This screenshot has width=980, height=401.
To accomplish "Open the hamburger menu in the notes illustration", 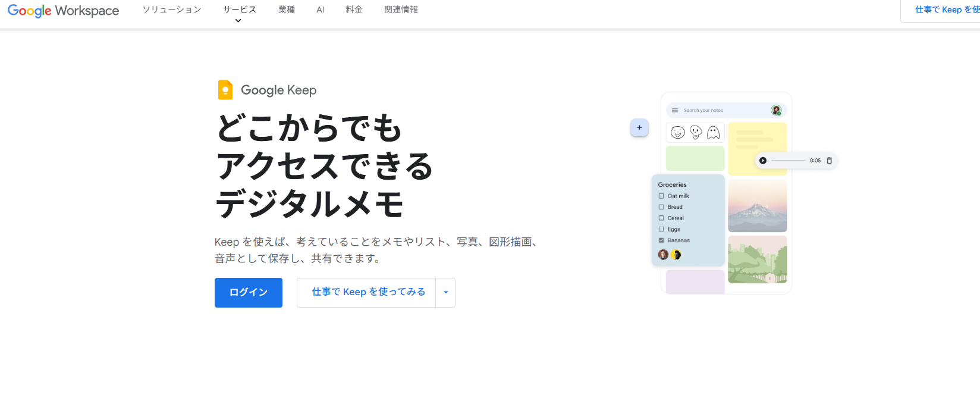I will (x=675, y=110).
